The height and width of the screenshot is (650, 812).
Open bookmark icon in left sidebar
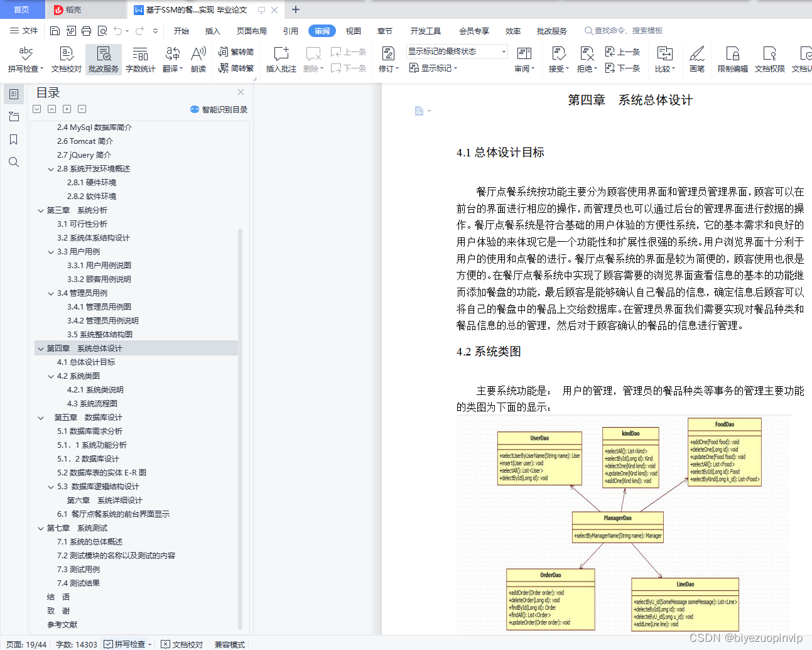coord(14,139)
